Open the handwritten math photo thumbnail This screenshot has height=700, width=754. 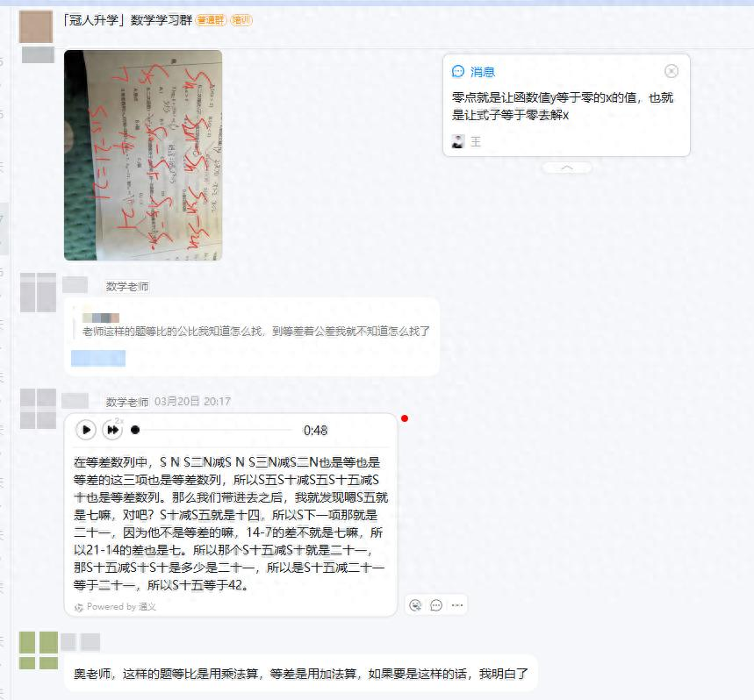click(x=143, y=155)
